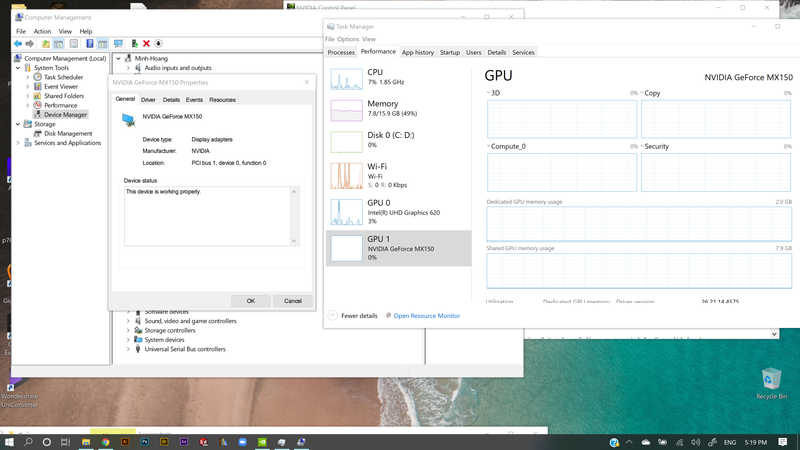Image resolution: width=800 pixels, height=450 pixels.
Task: Select GPU 0 Intel UHD Graphics 620
Action: click(398, 212)
